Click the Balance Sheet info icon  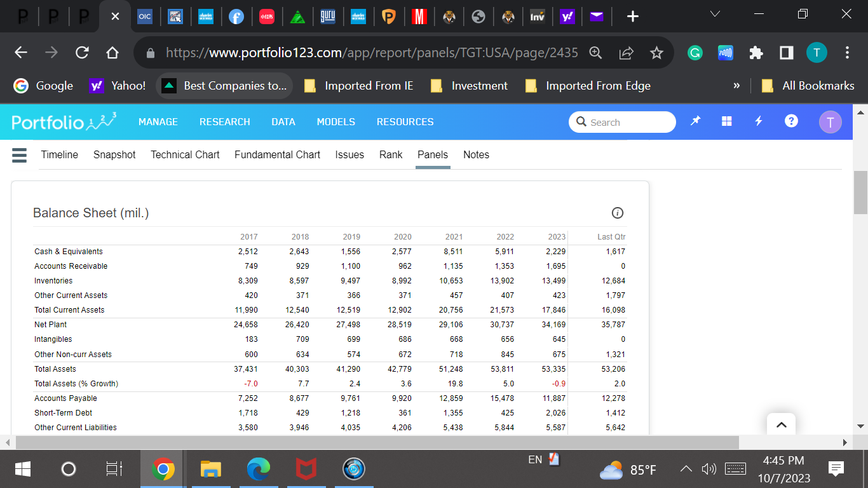[x=617, y=212]
